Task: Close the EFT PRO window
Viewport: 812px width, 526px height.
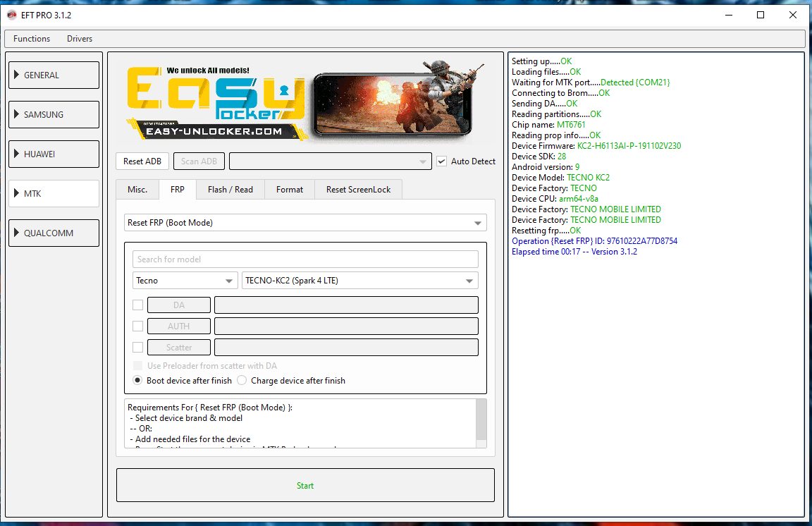Action: (x=793, y=15)
